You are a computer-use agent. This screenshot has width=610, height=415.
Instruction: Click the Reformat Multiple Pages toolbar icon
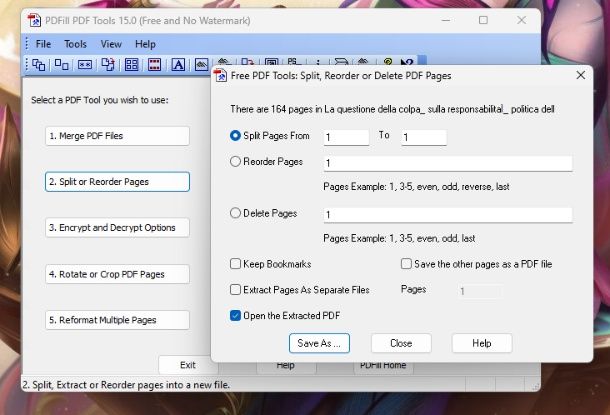coord(131,64)
